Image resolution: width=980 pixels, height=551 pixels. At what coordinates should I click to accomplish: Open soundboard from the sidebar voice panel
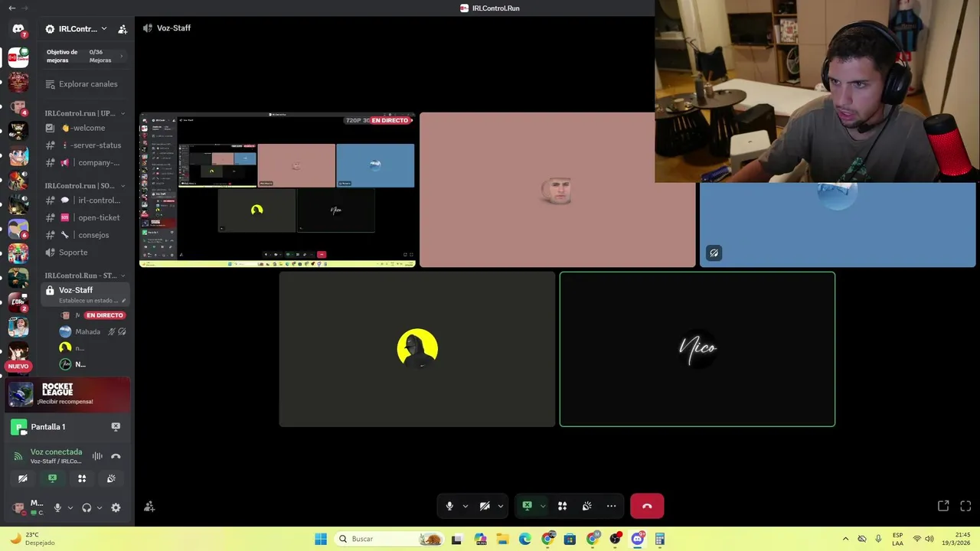click(x=111, y=478)
